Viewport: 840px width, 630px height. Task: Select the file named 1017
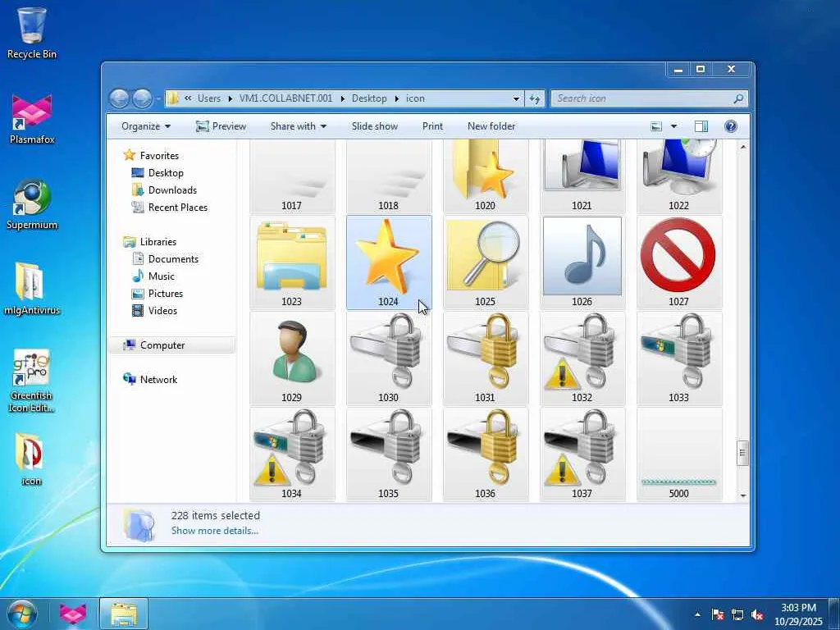pos(292,177)
